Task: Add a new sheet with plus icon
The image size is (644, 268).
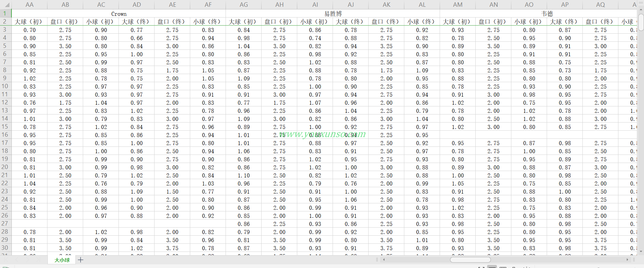Action: pos(81,260)
